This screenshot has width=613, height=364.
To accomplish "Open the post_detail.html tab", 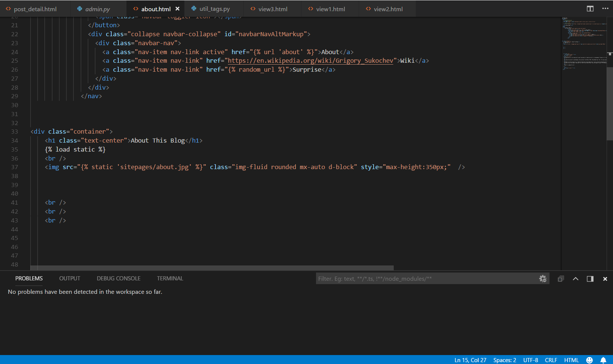I will [x=35, y=9].
